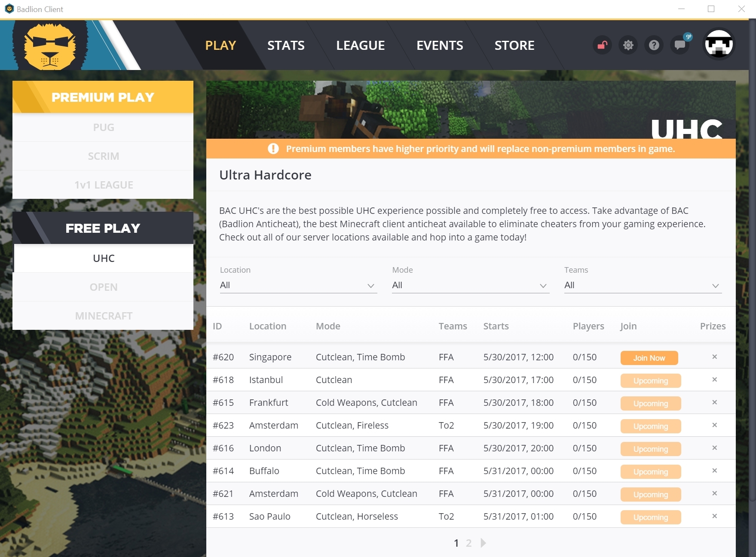Click Upcoming button for game #621
Screen dimensions: 756x557
point(651,494)
